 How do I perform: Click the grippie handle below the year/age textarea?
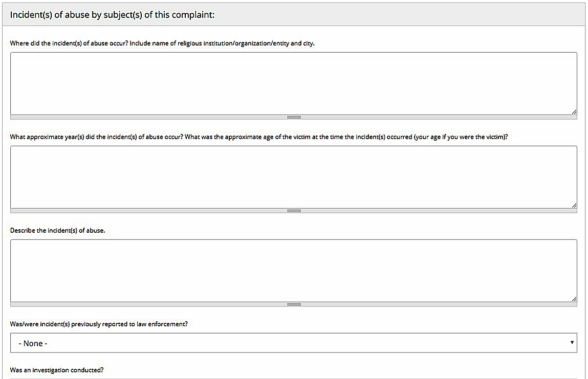pos(294,211)
